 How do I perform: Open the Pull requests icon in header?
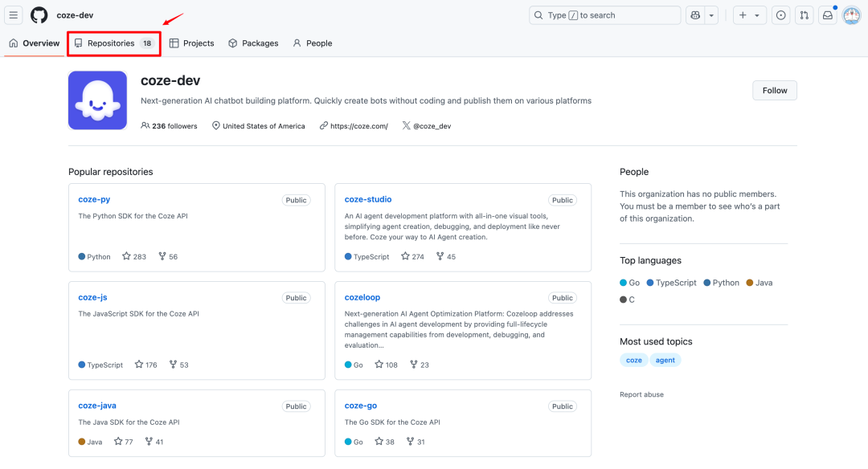pos(804,15)
